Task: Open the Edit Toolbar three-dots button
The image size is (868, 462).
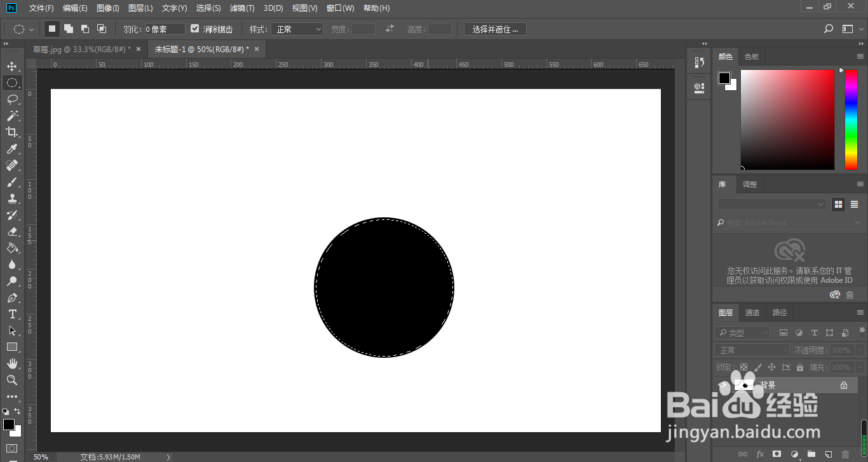Action: click(x=11, y=397)
